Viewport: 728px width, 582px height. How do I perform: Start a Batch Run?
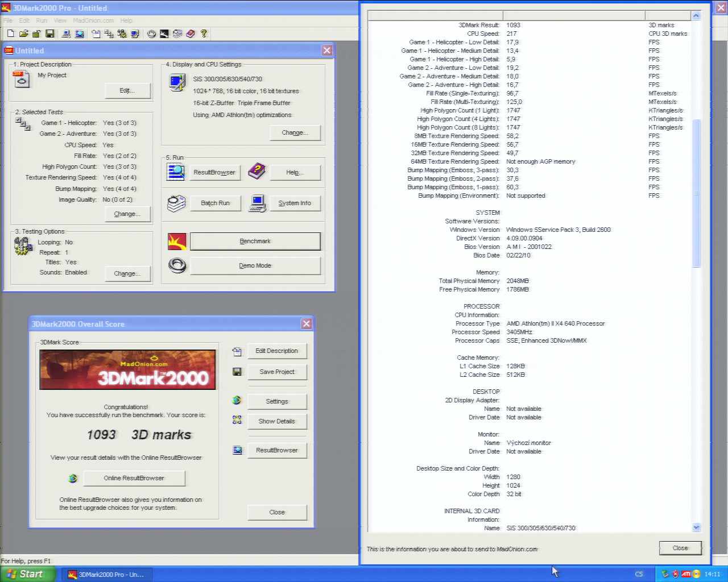coord(216,203)
